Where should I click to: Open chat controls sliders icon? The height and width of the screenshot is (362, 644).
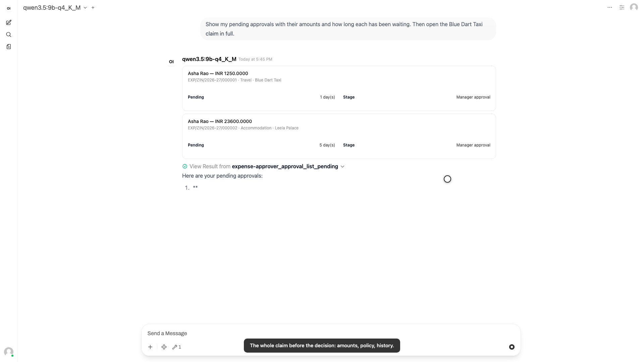tap(622, 7)
